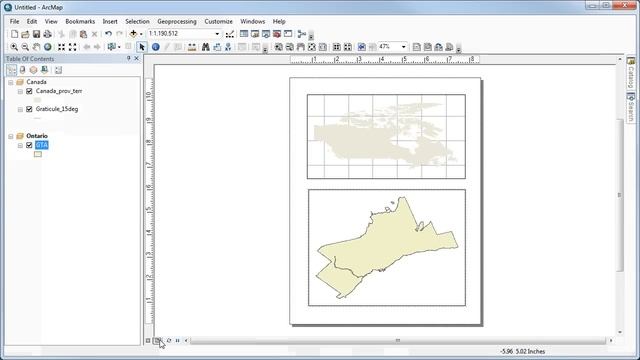This screenshot has width=640, height=360.
Task: Save the map document
Action: pyautogui.click(x=36, y=34)
